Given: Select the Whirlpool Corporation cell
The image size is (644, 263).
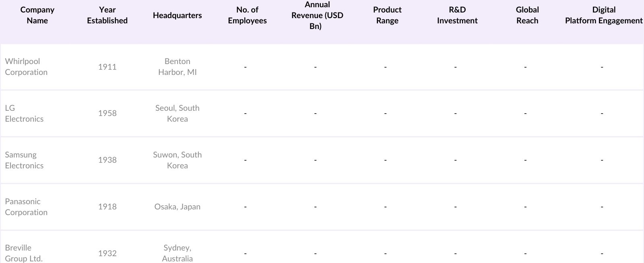Looking at the screenshot, I should click(x=26, y=67).
